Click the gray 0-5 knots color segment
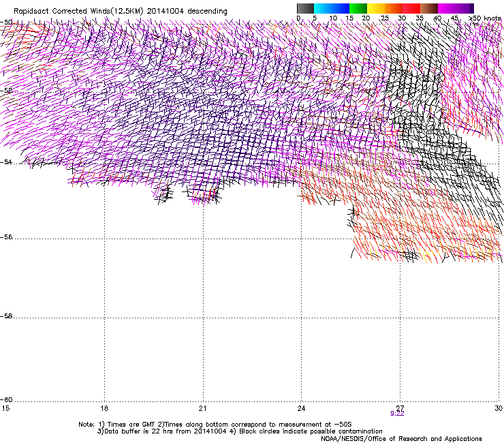Viewport: 504px width, 443px height. [305, 8]
